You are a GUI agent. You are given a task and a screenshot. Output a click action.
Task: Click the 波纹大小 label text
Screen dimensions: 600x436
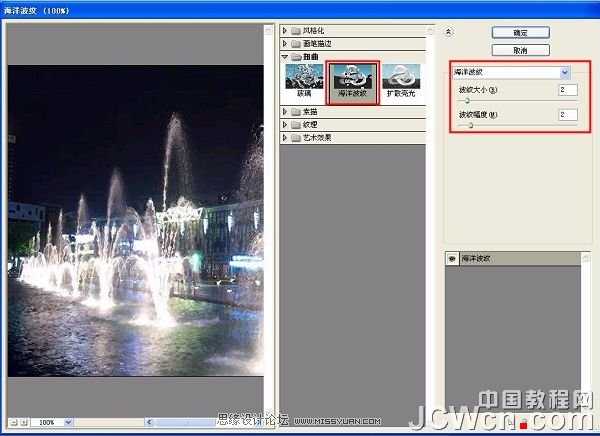point(478,90)
